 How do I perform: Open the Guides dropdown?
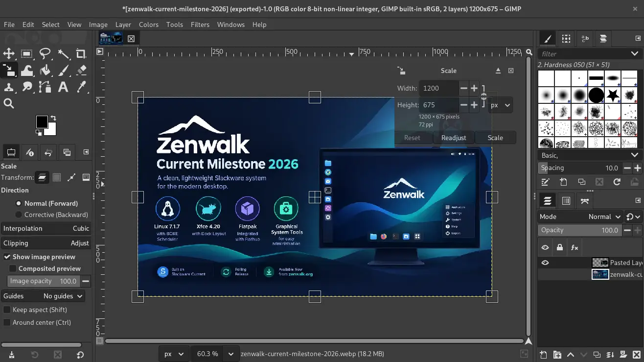[x=44, y=296]
